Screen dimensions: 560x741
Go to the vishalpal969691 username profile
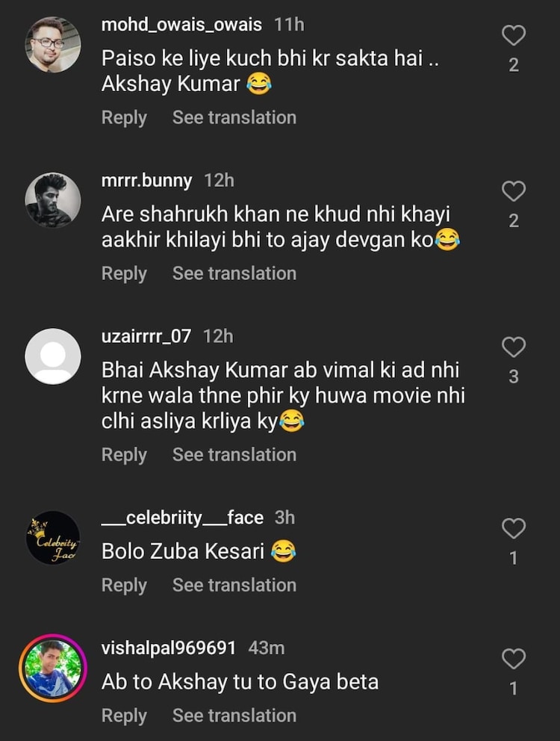tap(169, 648)
